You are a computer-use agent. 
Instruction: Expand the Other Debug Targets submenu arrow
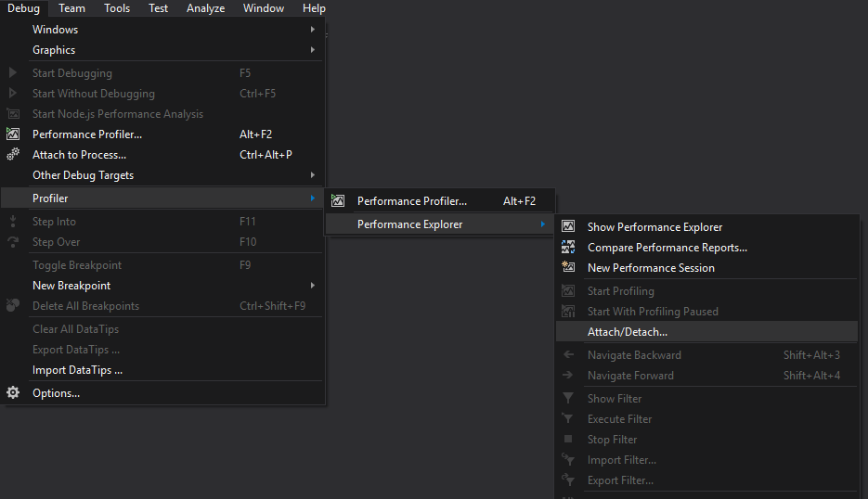coord(313,174)
